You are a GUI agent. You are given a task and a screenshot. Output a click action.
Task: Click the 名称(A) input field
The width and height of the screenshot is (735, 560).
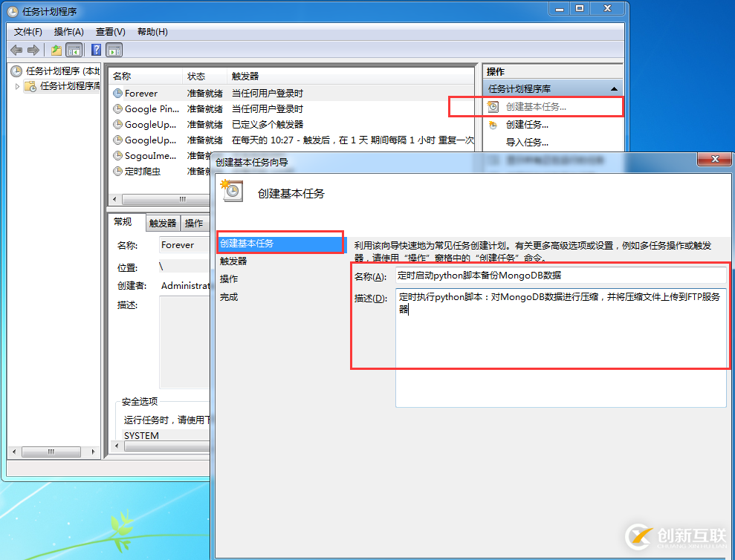[x=560, y=276]
